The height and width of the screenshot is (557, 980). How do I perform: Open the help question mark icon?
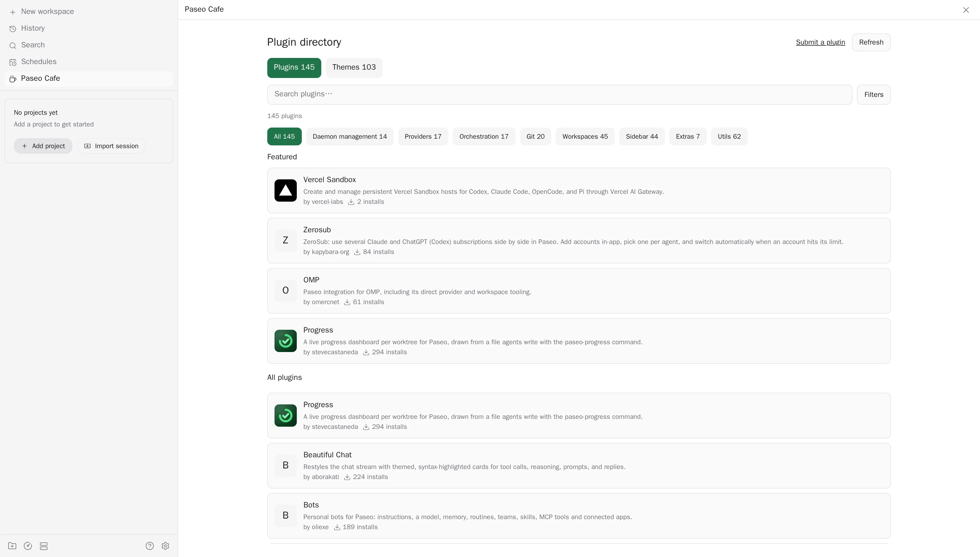point(150,546)
